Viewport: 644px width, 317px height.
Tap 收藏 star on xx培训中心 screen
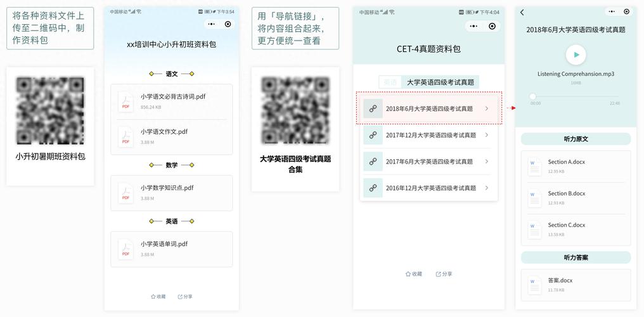[158, 297]
